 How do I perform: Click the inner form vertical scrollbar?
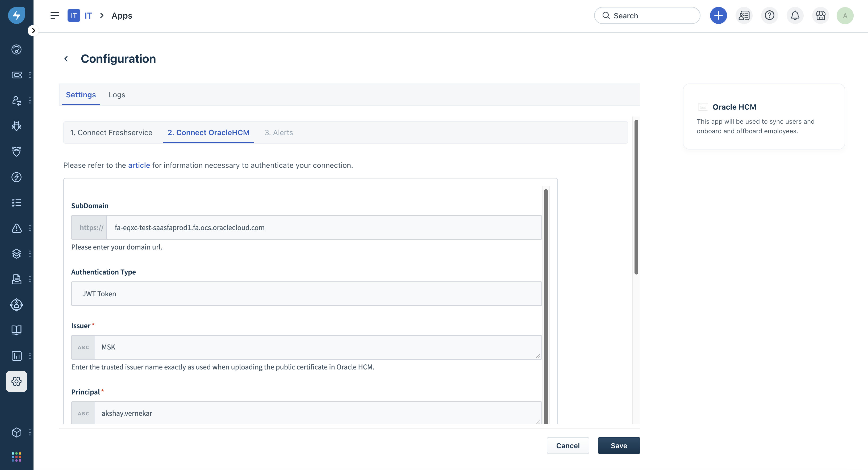click(545, 303)
